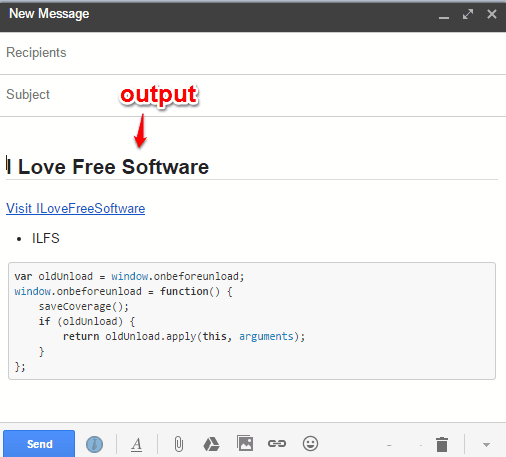Click the code line saveCoverage();
This screenshot has height=457, width=506.
click(x=84, y=306)
